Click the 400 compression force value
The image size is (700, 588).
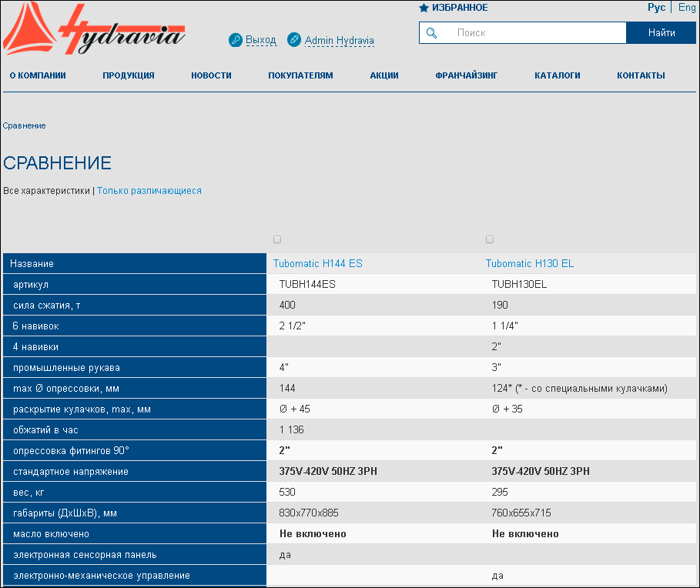287,305
